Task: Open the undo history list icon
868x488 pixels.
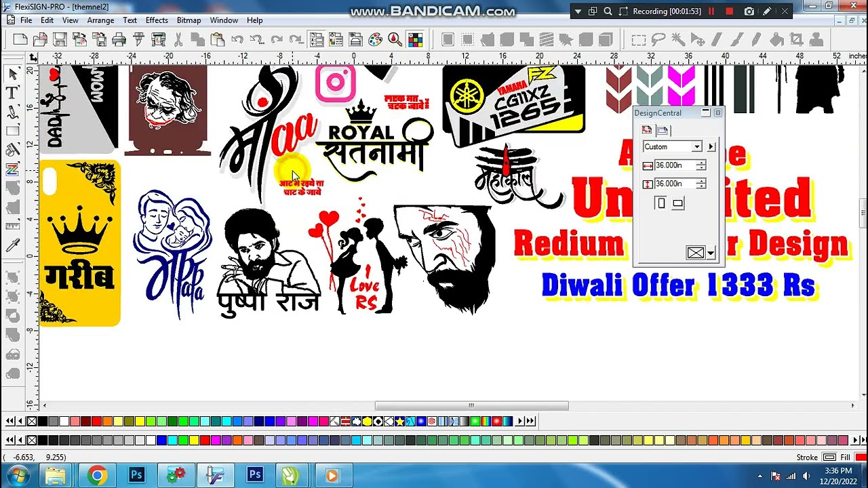Action: pyautogui.click(x=256, y=39)
